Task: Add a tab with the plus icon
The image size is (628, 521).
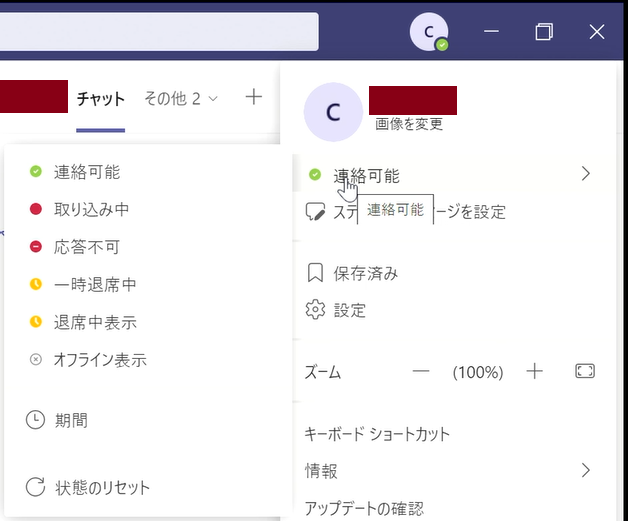Action: (x=254, y=97)
